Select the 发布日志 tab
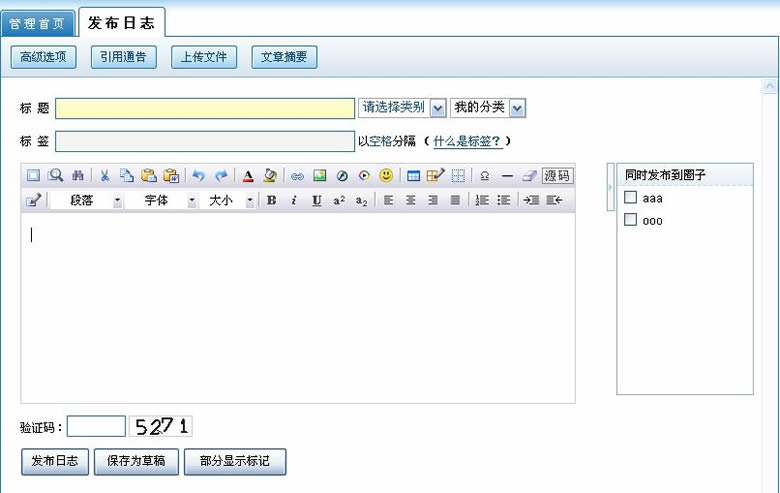This screenshot has width=780, height=493. pos(122,22)
